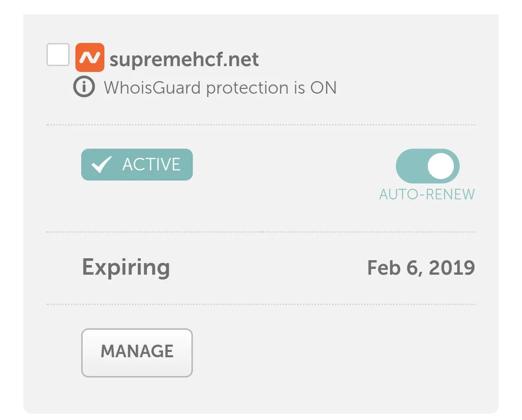Viewport: 522px width, 420px height.
Task: Open the supremehcf.net domain name
Action: click(184, 59)
